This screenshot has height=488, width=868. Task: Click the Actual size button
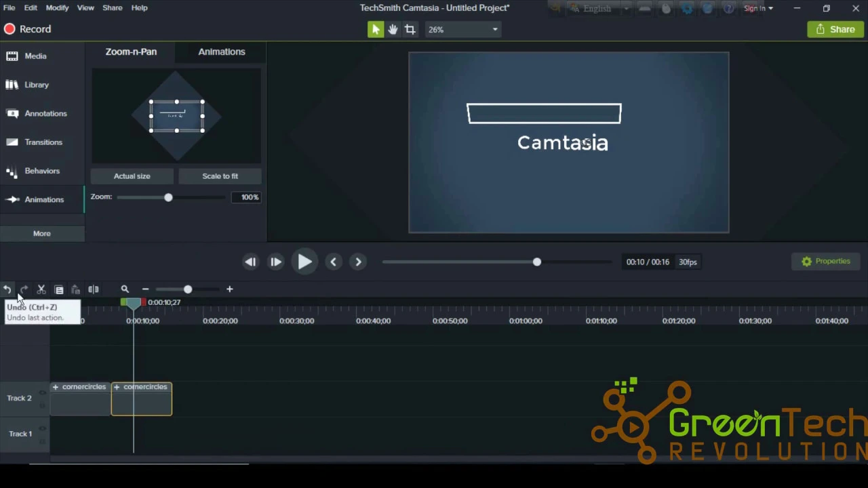click(x=132, y=176)
